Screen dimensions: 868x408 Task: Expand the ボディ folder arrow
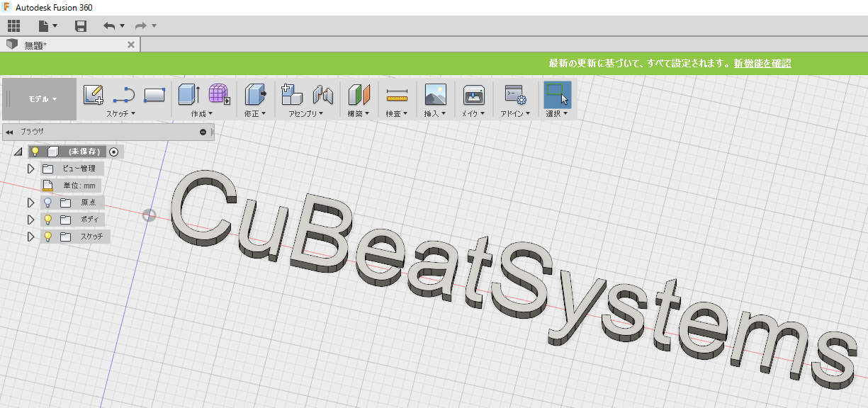pos(31,220)
